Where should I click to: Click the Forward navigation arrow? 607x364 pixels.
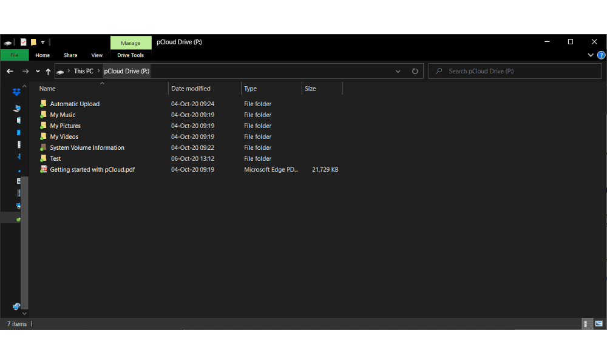[x=25, y=71]
